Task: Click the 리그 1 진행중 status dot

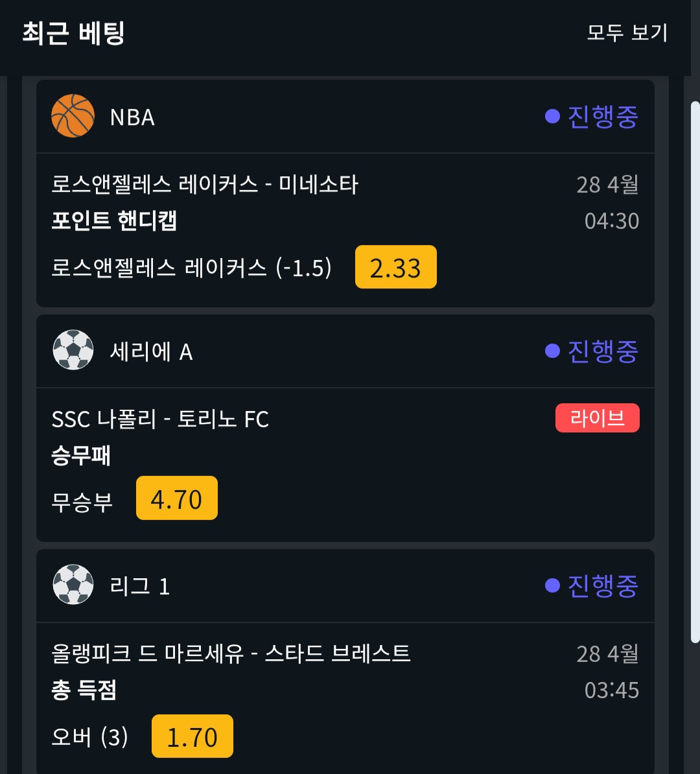Action: click(552, 586)
